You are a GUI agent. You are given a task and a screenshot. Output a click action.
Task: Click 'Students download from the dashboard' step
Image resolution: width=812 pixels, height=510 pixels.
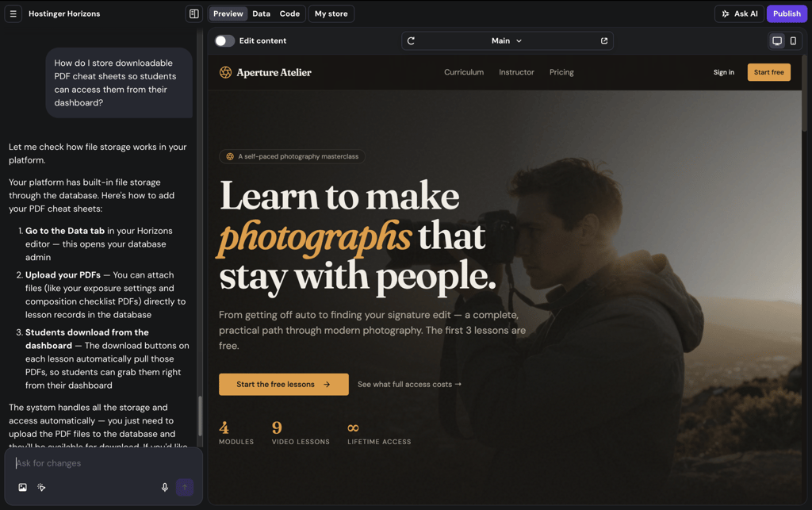click(x=87, y=339)
